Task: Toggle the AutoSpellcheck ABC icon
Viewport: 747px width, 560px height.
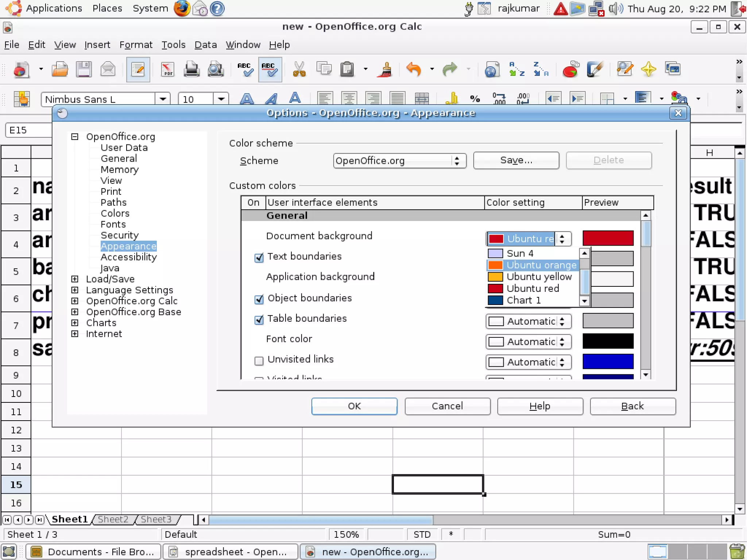Action: (270, 69)
